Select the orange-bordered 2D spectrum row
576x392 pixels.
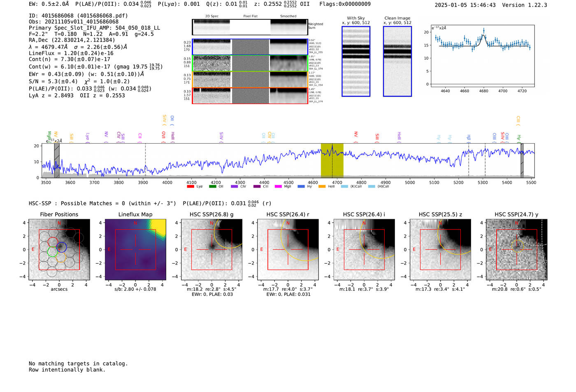click(250, 79)
